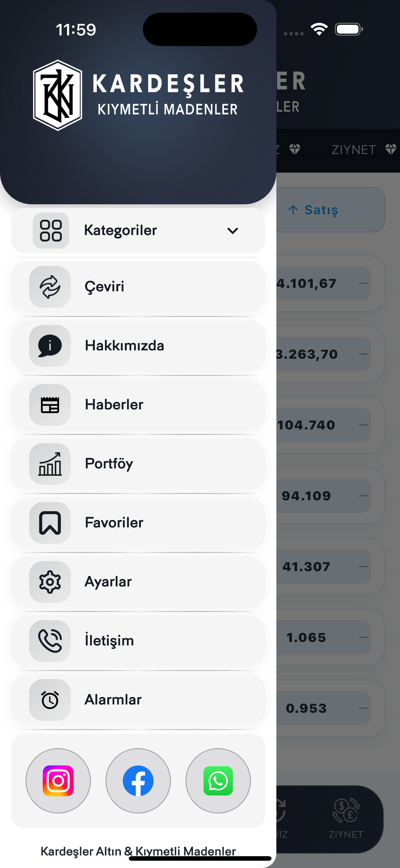400x868 pixels.
Task: Tap the Portföy chart icon
Action: coord(50,464)
